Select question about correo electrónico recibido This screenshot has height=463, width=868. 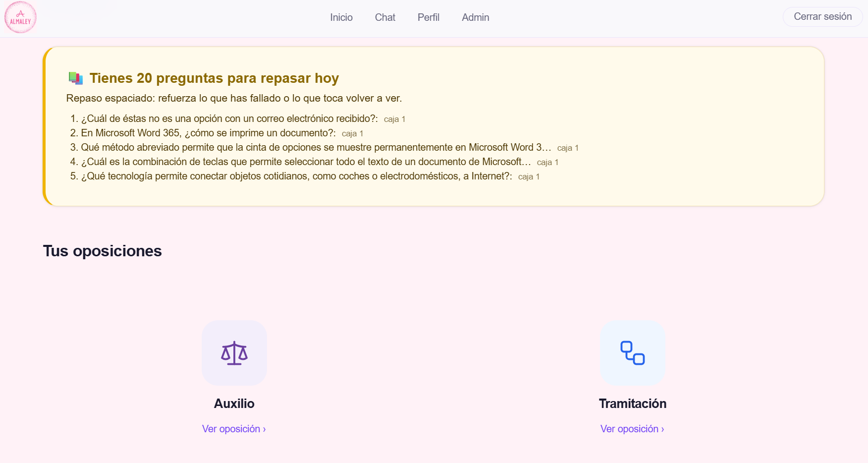coord(229,118)
